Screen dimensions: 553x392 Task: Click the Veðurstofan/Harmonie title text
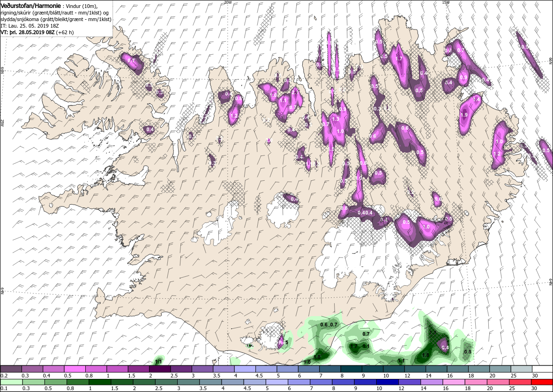point(30,6)
